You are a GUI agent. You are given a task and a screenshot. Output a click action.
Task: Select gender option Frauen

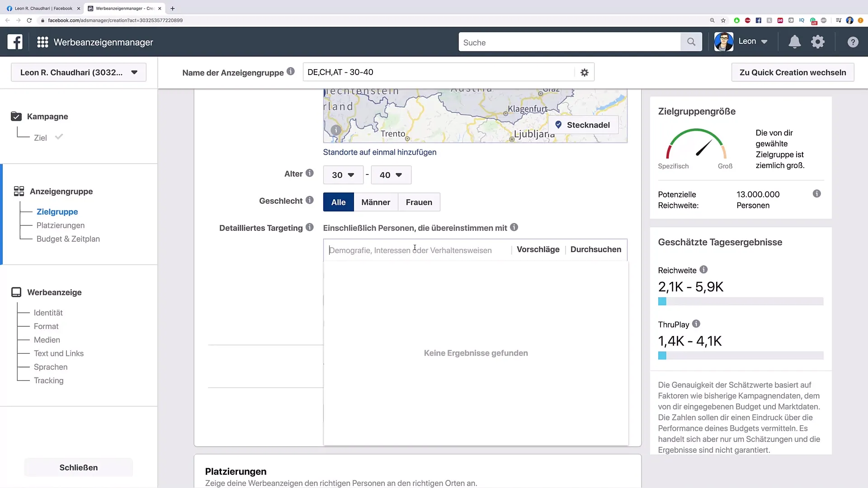coord(419,202)
